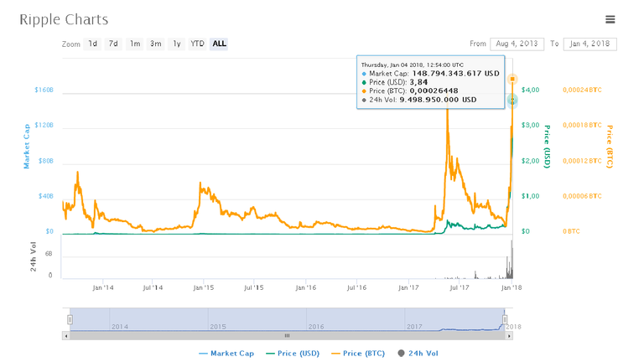This screenshot has height=362, width=644.
Task: Select the ALL zoom range
Action: [x=219, y=44]
